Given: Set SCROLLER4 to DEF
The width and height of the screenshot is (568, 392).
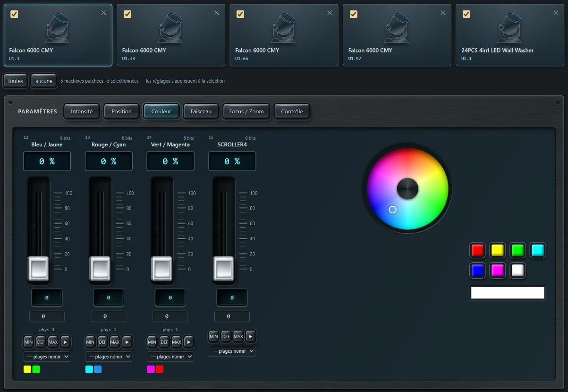Looking at the screenshot, I should click(x=226, y=337).
